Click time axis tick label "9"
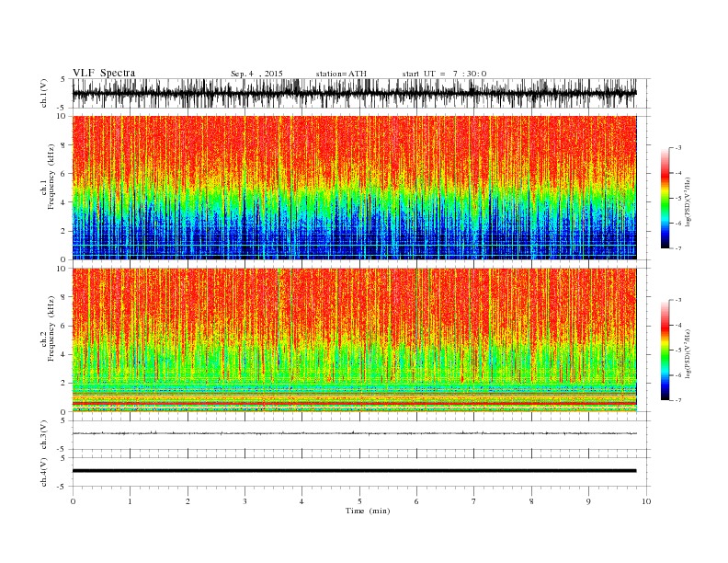This screenshot has width=728, height=563. [588, 501]
